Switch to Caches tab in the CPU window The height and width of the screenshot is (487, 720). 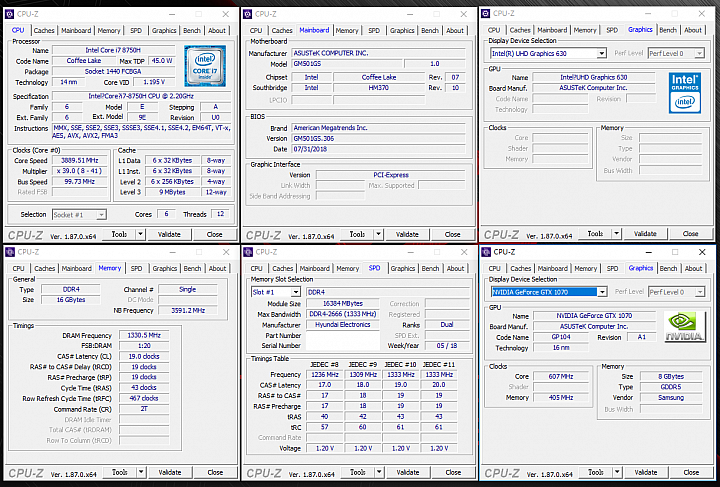[x=44, y=31]
